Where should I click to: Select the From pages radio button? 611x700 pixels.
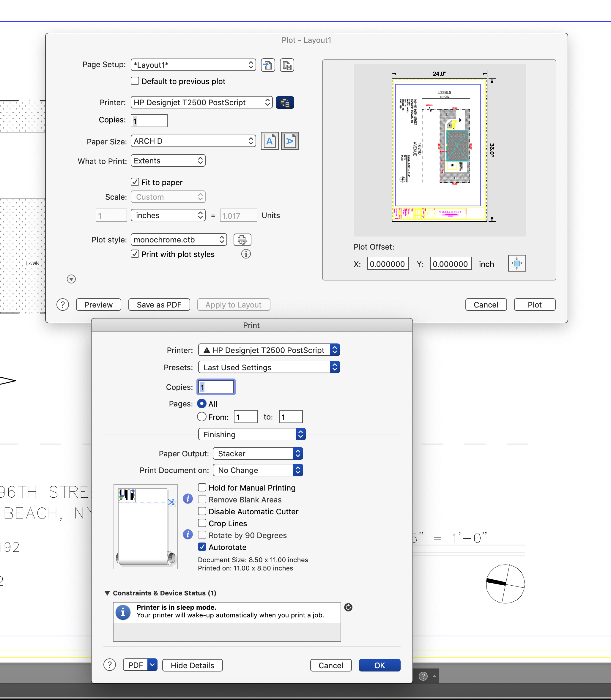(202, 417)
